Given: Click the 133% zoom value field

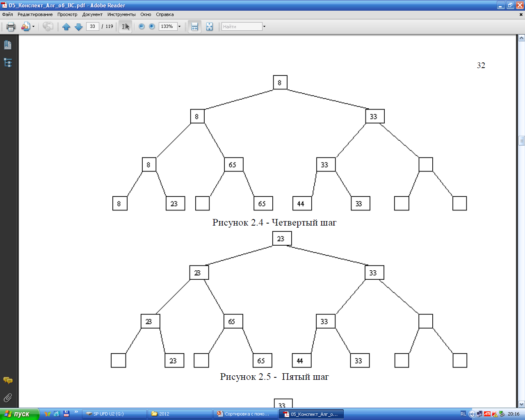Looking at the screenshot, I should click(x=168, y=26).
